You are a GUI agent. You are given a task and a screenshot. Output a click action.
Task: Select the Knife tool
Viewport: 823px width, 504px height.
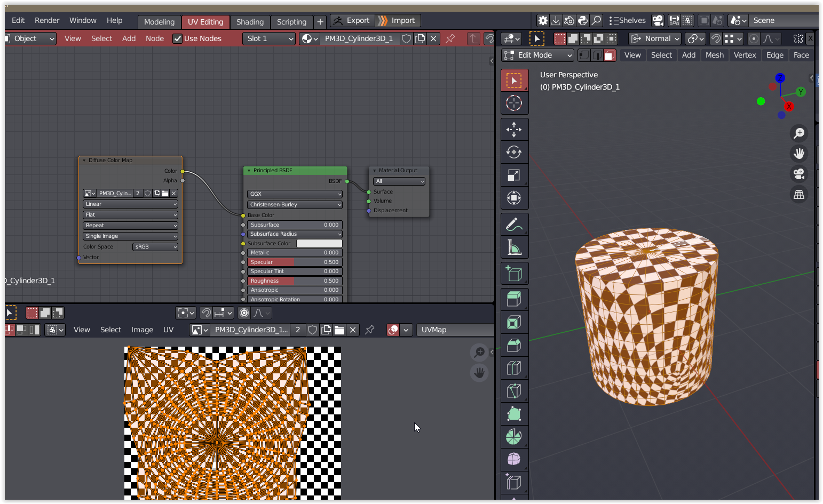point(515,391)
